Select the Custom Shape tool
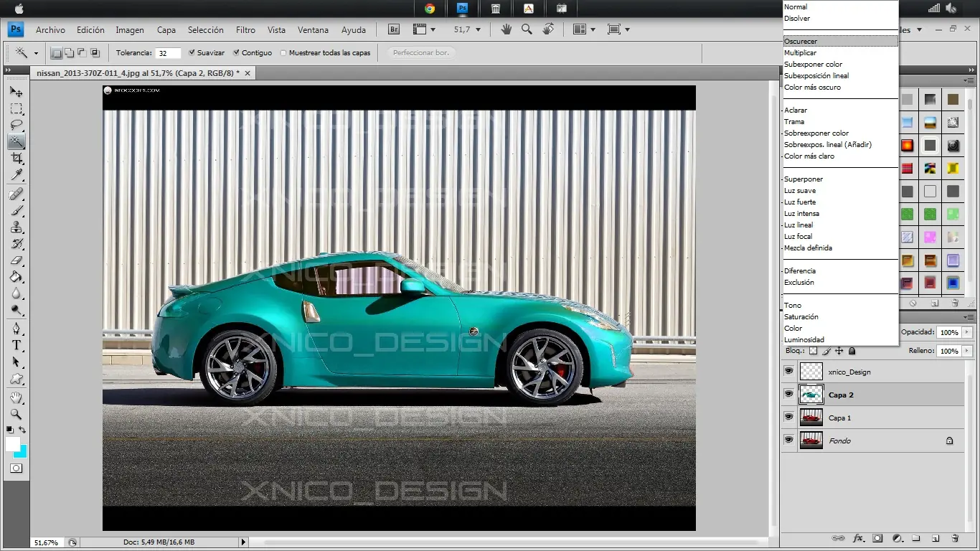This screenshot has height=551, width=980. [16, 379]
